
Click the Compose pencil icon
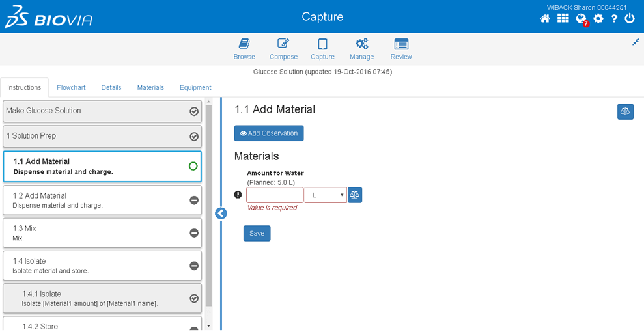[x=283, y=44]
